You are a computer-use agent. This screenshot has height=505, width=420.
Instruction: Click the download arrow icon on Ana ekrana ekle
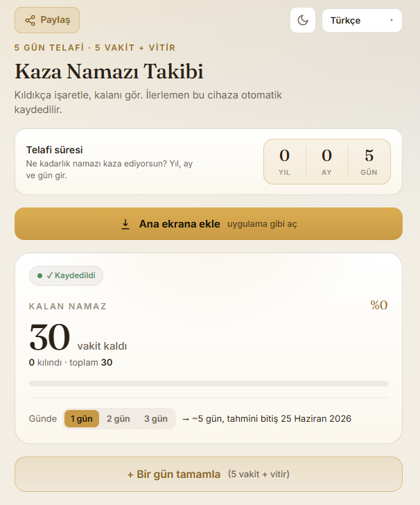(125, 224)
